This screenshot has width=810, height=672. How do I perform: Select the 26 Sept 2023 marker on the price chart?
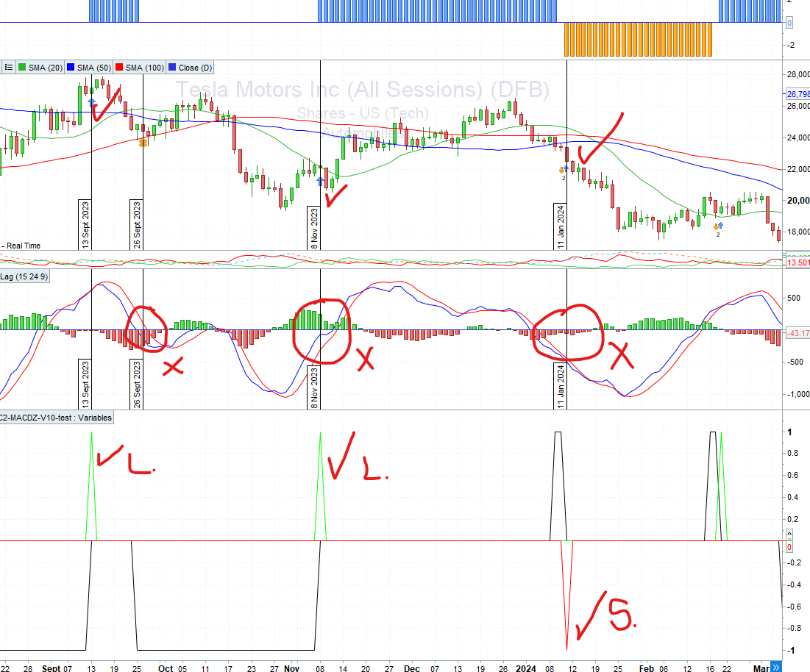coord(137,224)
